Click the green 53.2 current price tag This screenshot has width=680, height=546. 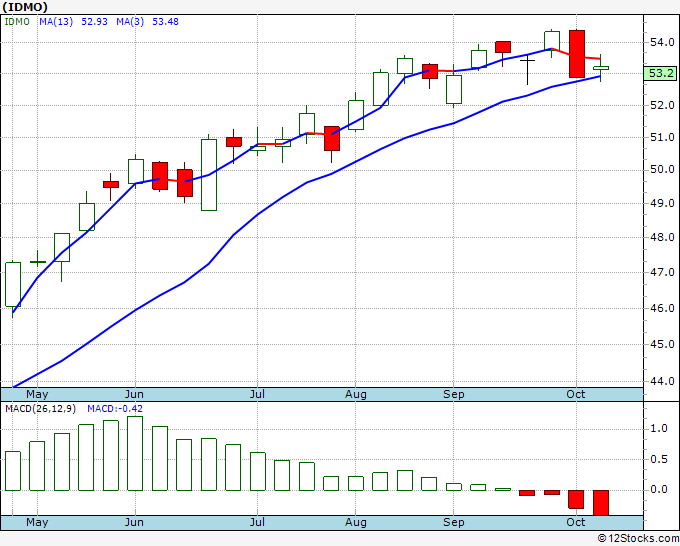660,73
